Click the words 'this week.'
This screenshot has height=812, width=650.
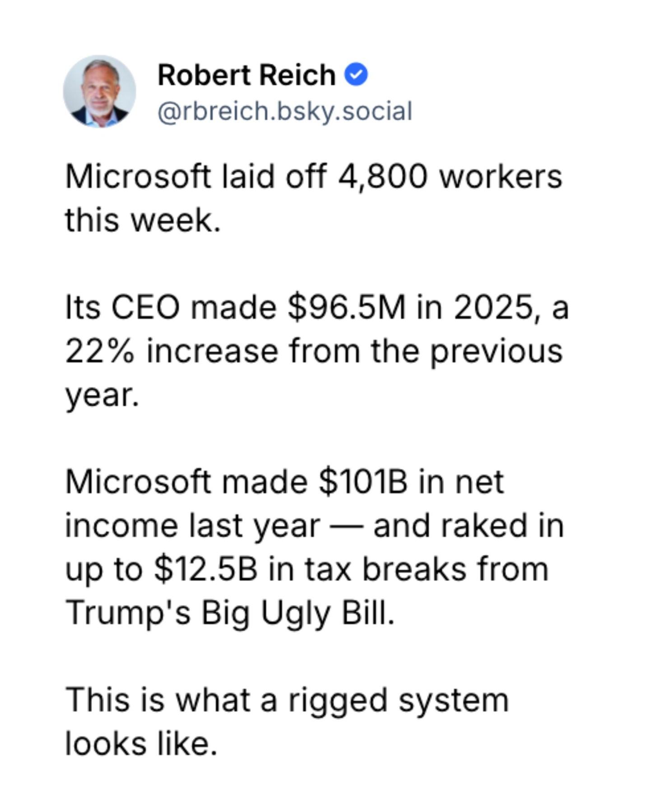point(143,220)
